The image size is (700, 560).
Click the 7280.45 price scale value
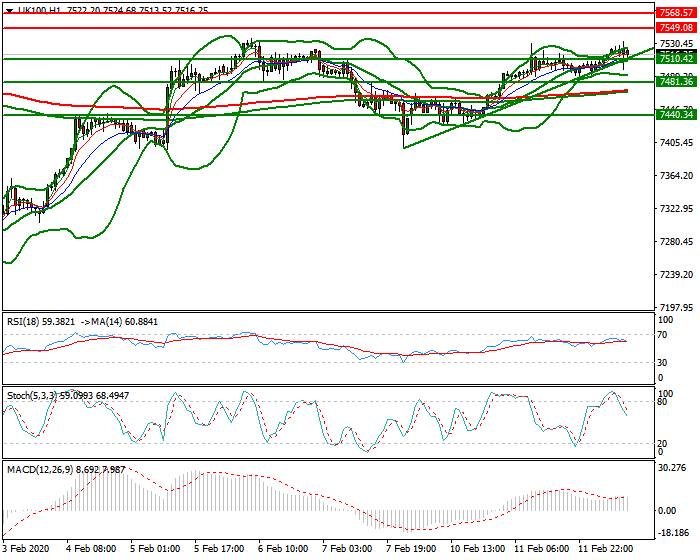tap(676, 242)
